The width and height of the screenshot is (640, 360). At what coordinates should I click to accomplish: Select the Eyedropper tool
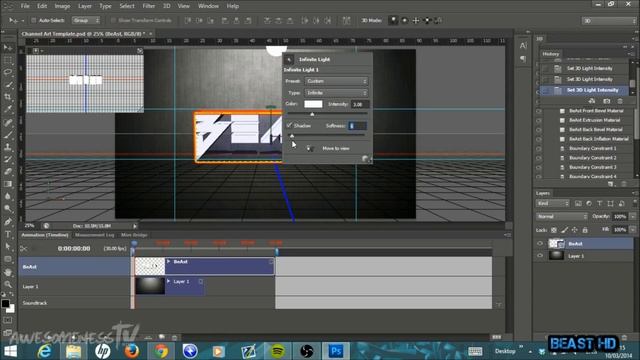point(8,109)
